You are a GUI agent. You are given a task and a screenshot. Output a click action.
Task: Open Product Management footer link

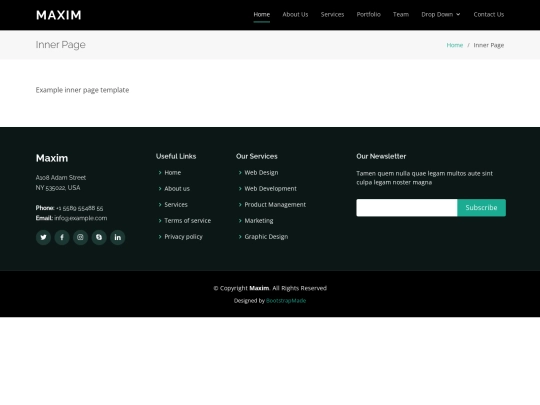[275, 205]
